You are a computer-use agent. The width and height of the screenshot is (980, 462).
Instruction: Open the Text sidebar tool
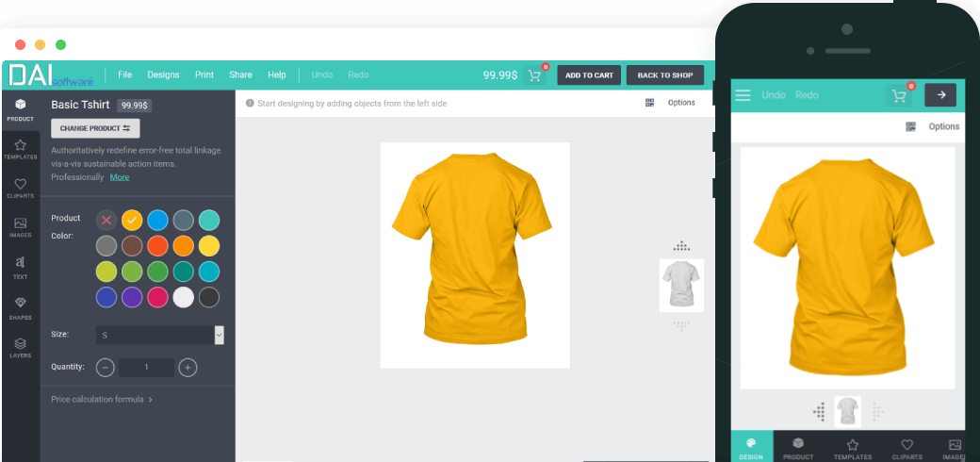(21, 267)
